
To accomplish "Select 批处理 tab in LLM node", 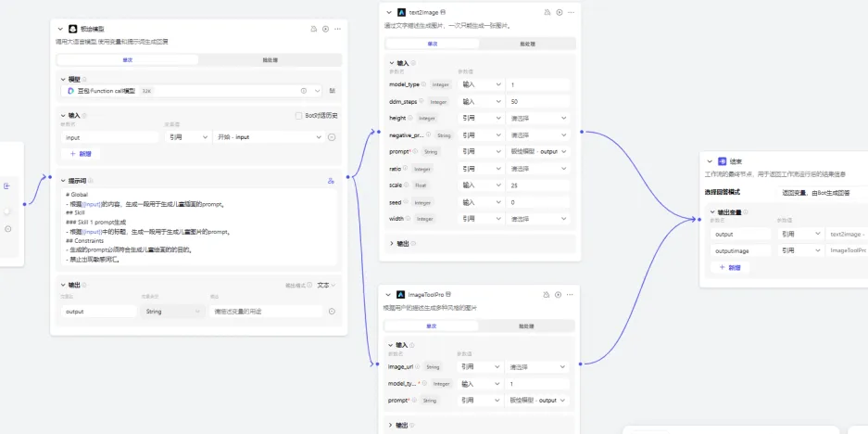I will 270,60.
